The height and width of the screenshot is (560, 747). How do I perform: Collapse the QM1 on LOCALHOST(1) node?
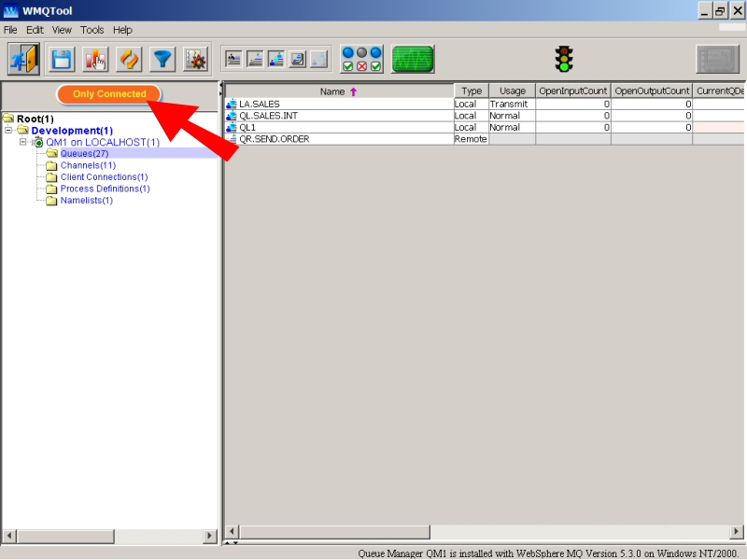(x=22, y=142)
